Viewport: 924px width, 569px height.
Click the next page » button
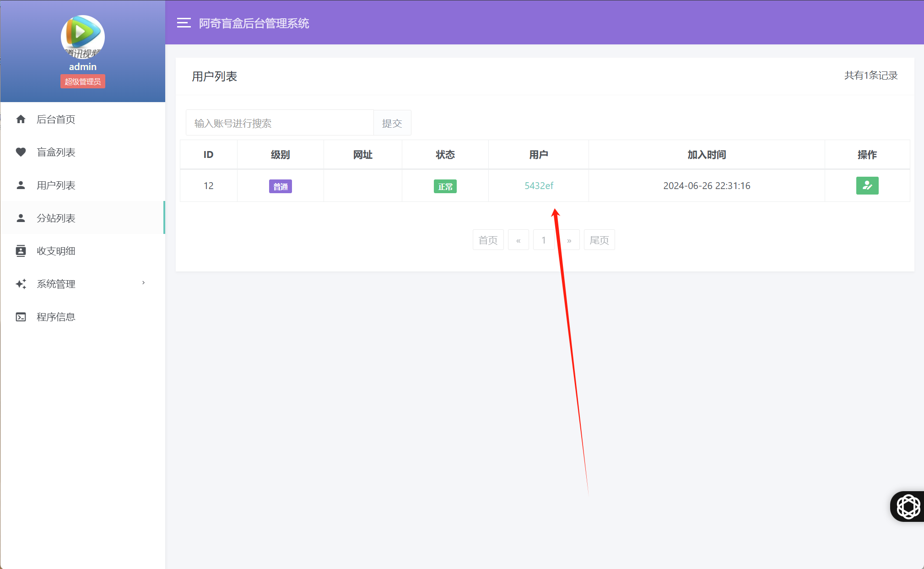click(x=569, y=240)
